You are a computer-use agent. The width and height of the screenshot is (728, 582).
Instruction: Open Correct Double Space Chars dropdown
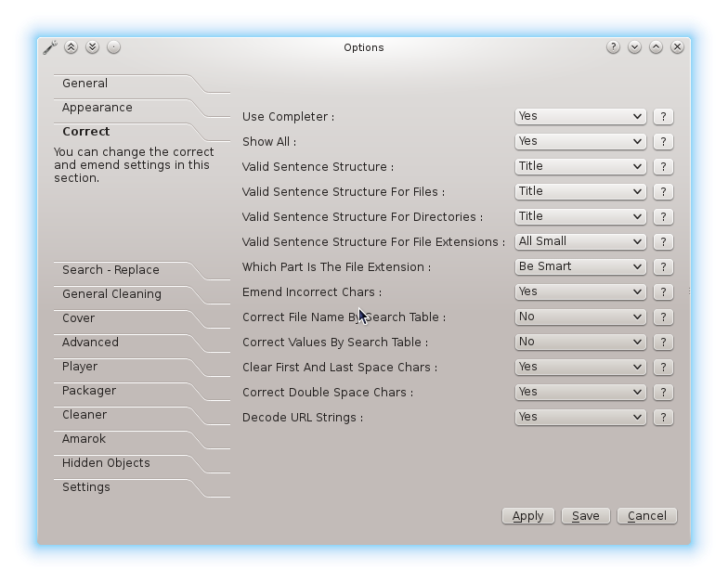(x=580, y=392)
